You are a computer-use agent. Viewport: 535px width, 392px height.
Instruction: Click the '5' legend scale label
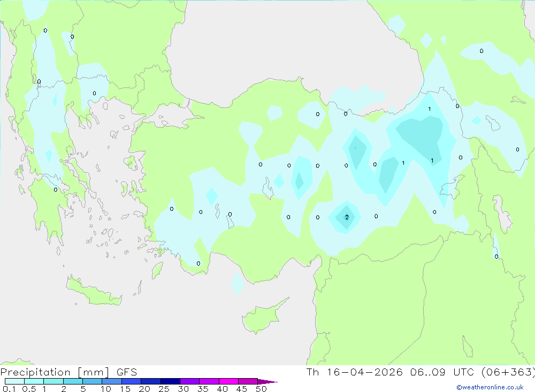[x=83, y=389]
